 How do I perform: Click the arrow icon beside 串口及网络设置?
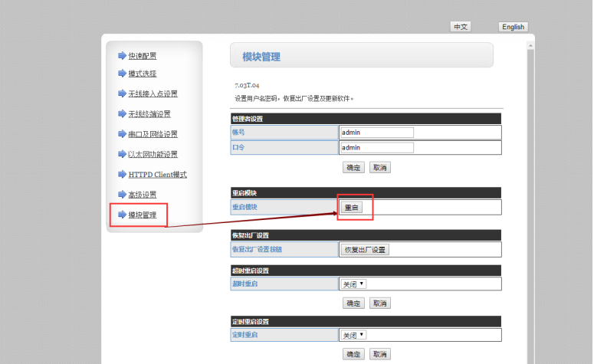coord(122,133)
